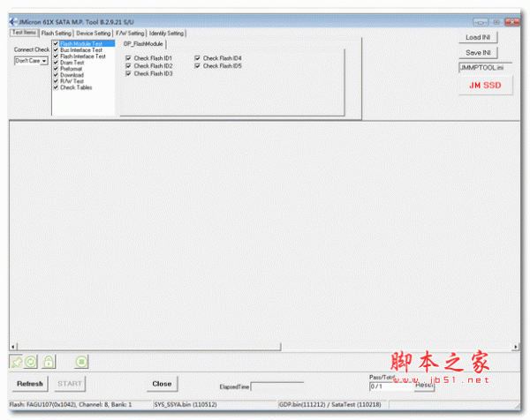Click the START button

[x=70, y=384]
